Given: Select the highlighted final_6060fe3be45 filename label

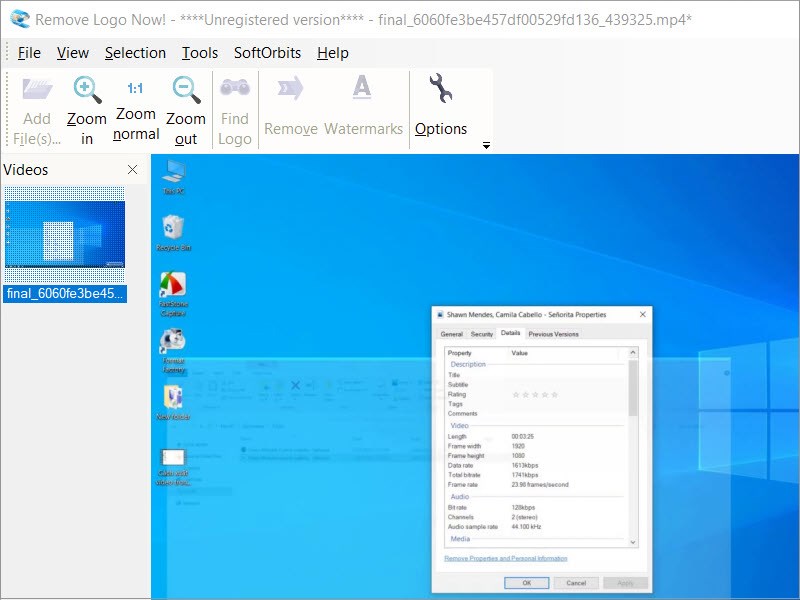Looking at the screenshot, I should 65,293.
